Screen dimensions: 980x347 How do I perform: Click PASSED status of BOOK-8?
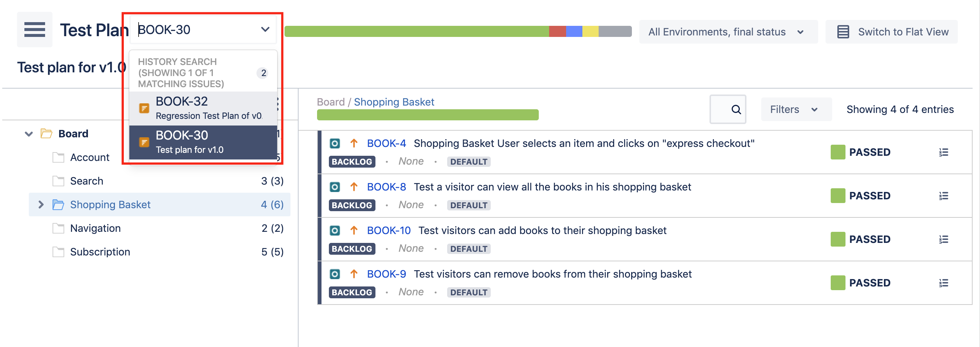point(861,196)
